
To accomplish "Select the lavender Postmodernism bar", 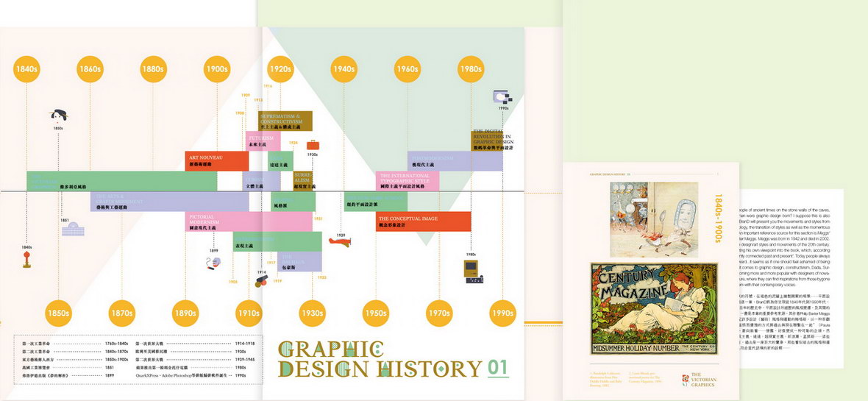I will coord(455,160).
